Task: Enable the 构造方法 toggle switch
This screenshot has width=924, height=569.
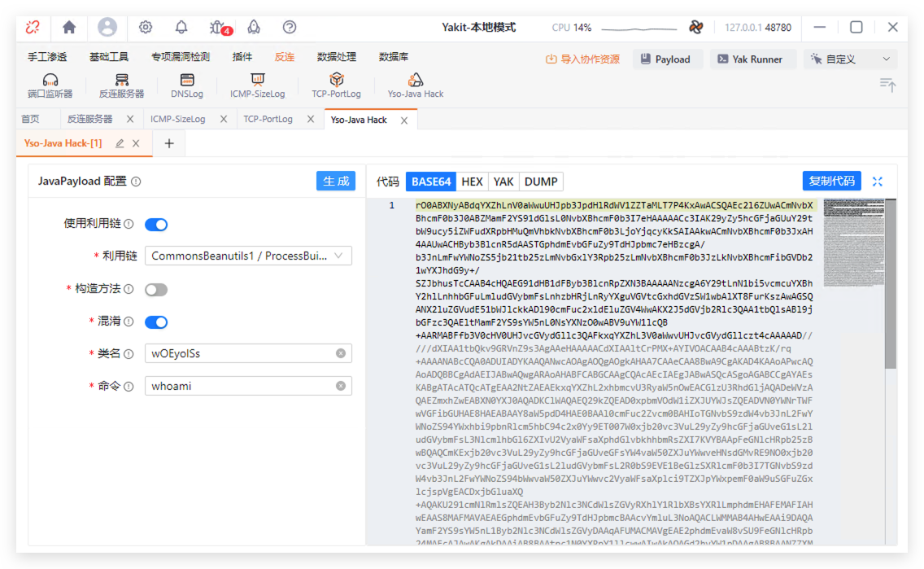Action: point(156,290)
